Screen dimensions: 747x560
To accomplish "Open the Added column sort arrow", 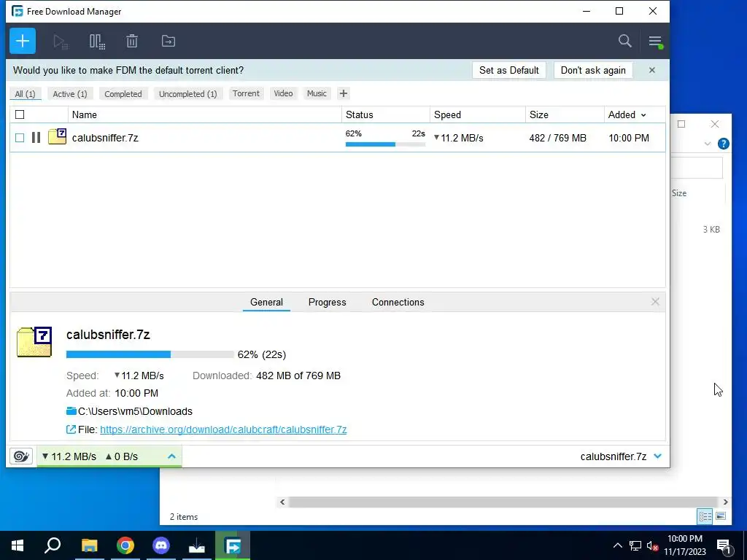I will (x=643, y=115).
